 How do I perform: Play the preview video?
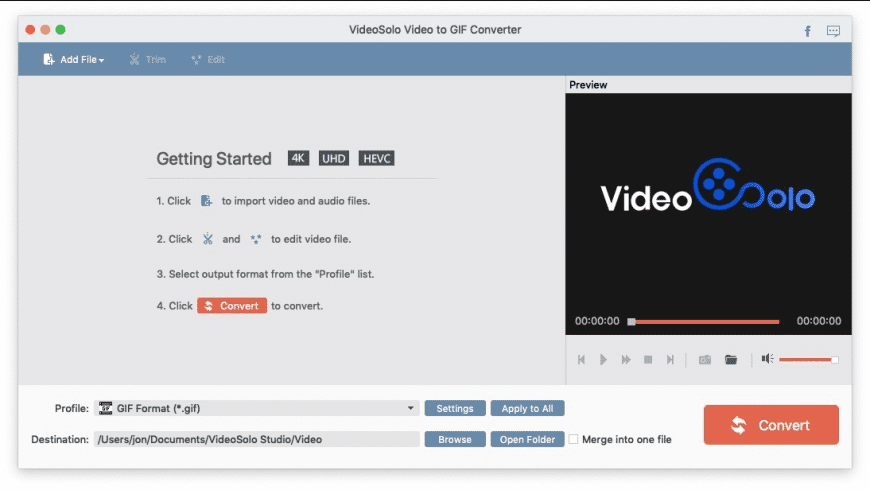tap(603, 360)
